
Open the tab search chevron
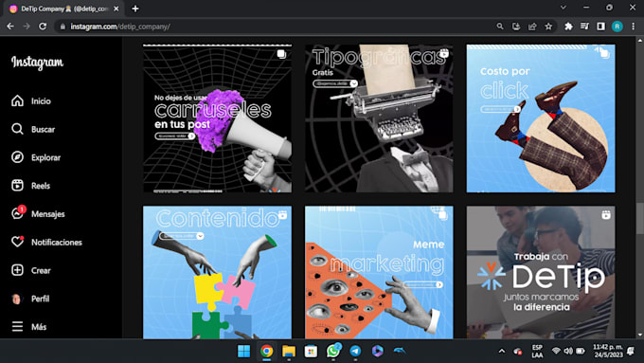point(563,8)
